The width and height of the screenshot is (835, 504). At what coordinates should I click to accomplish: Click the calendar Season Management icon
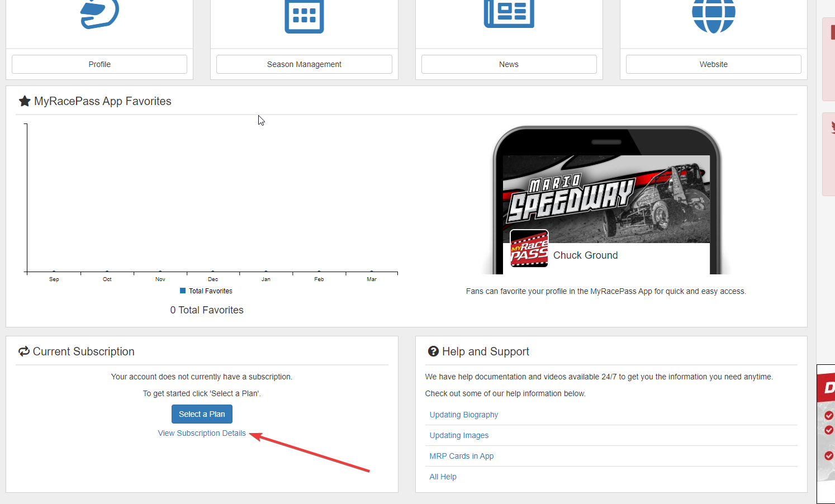(304, 16)
